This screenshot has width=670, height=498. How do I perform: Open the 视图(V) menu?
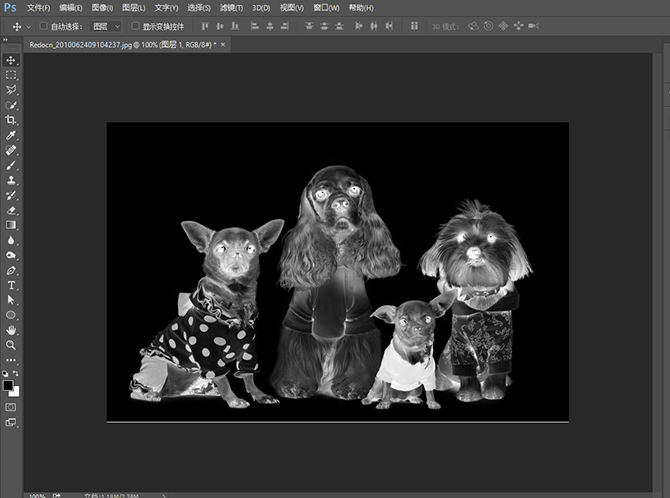click(x=291, y=8)
